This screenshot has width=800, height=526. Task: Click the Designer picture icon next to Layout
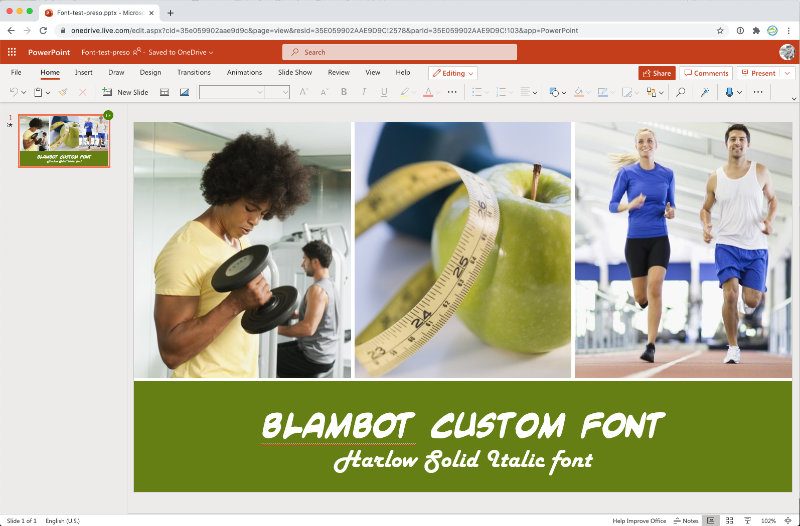coord(184,92)
